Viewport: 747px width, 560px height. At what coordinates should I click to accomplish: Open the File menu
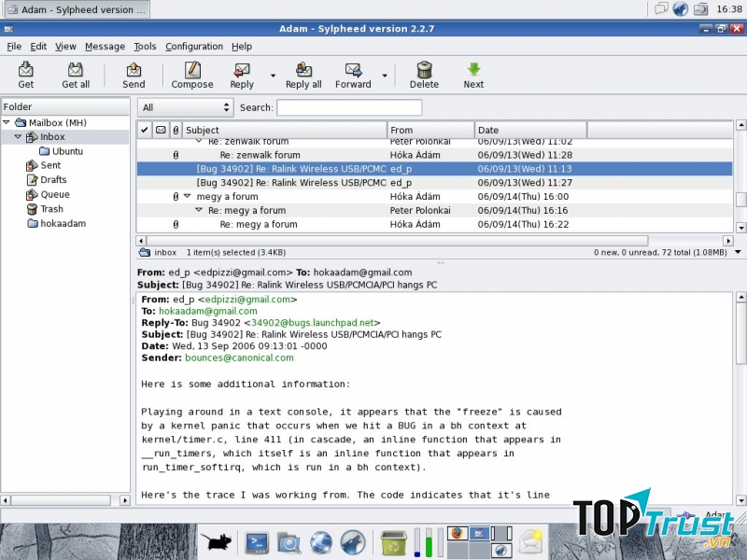point(14,46)
